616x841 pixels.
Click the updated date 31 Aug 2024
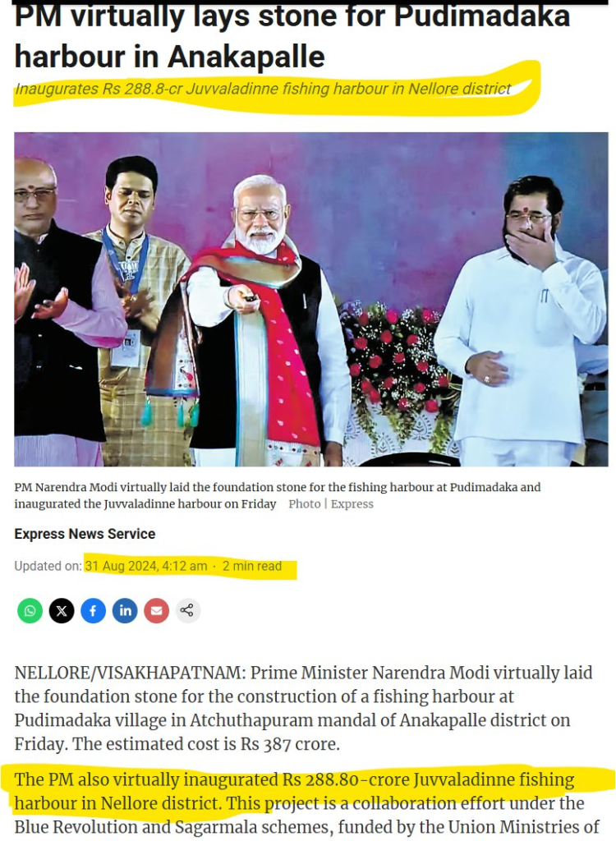pyautogui.click(x=146, y=566)
